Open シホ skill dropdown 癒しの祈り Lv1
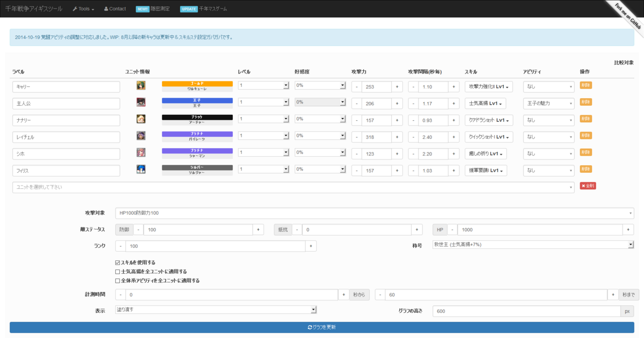This screenshot has height=338, width=644. tap(485, 153)
